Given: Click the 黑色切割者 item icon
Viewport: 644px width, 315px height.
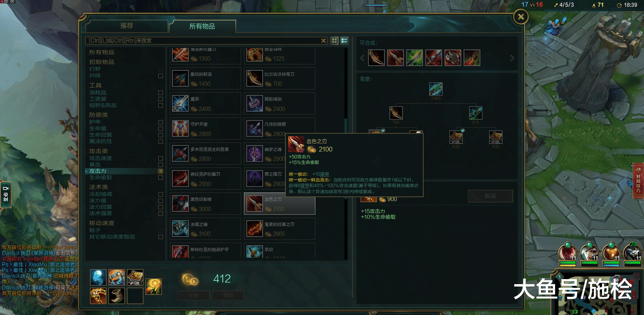Looking at the screenshot, I should pyautogui.click(x=180, y=204).
